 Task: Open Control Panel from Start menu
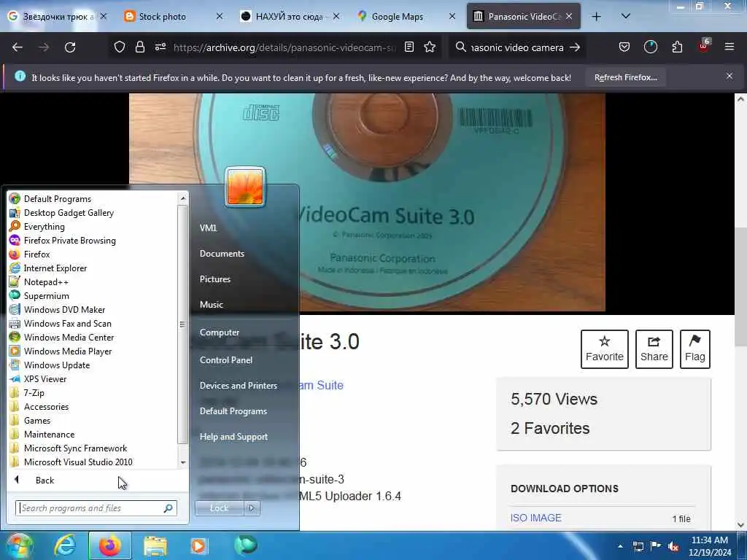click(x=226, y=360)
